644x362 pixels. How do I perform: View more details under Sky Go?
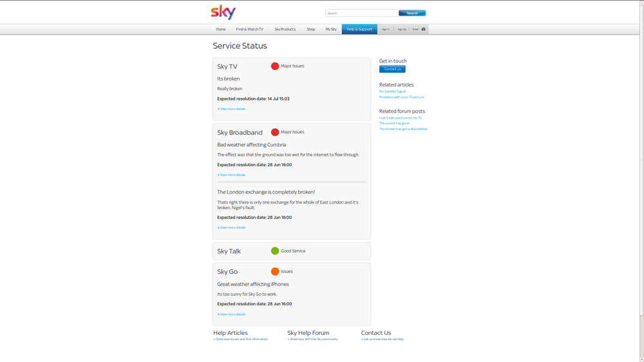pos(232,314)
